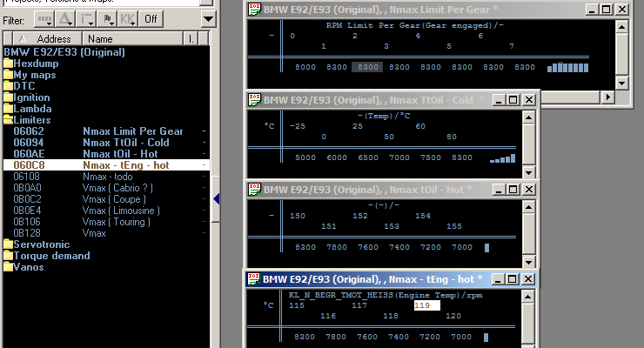644x348 pixels.
Task: Click the map icon in the Nmax Limit Per Gear title bar
Action: click(255, 10)
